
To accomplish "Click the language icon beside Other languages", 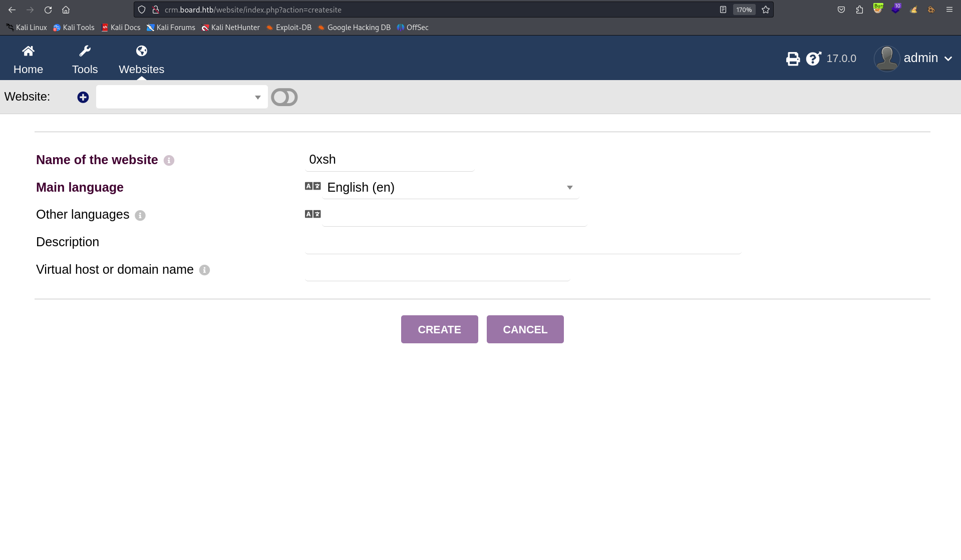I will tap(313, 214).
